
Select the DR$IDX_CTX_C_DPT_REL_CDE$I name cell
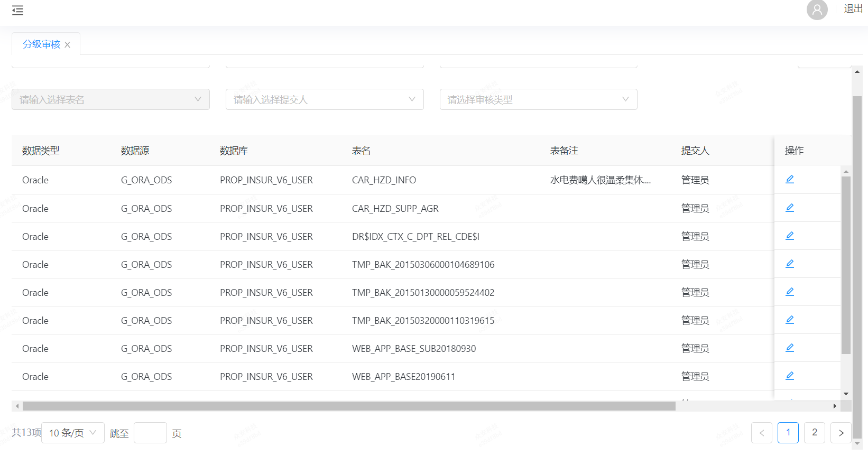pos(415,237)
